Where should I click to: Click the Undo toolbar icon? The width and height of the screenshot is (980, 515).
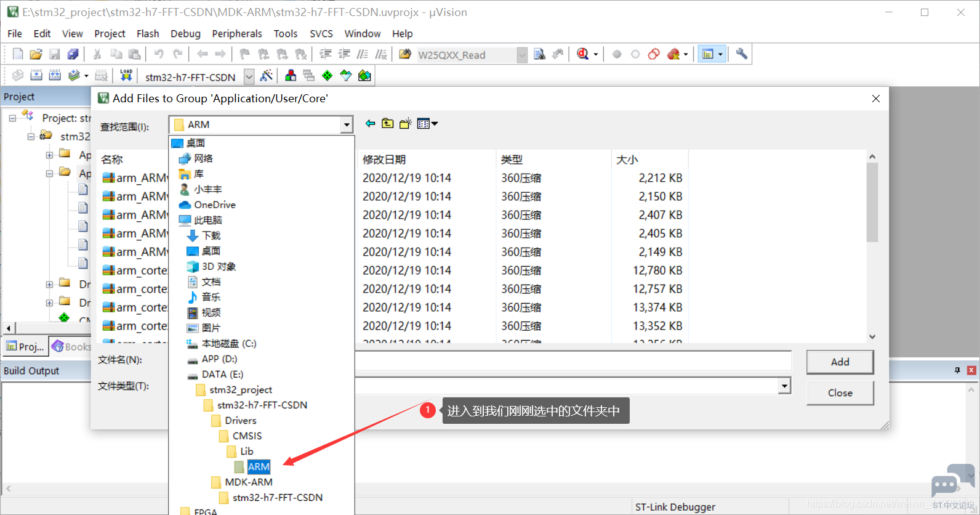pos(159,54)
